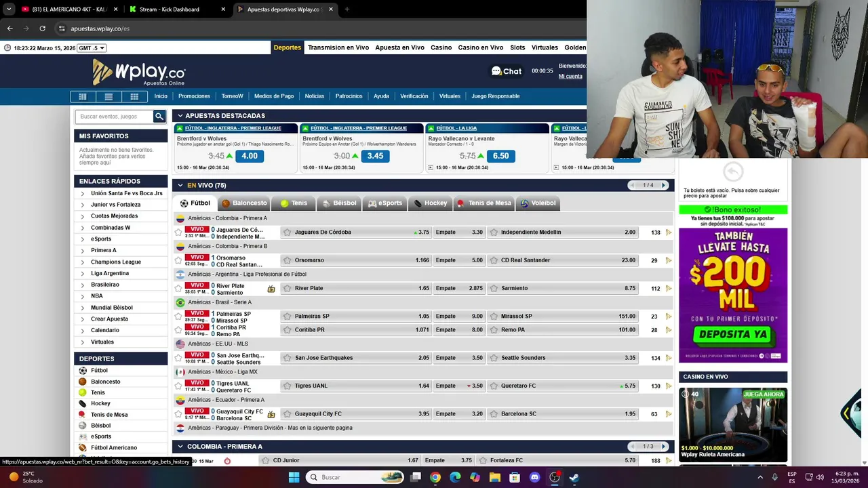
Task: Collapse the En Vivo (75) section
Action: (180, 186)
